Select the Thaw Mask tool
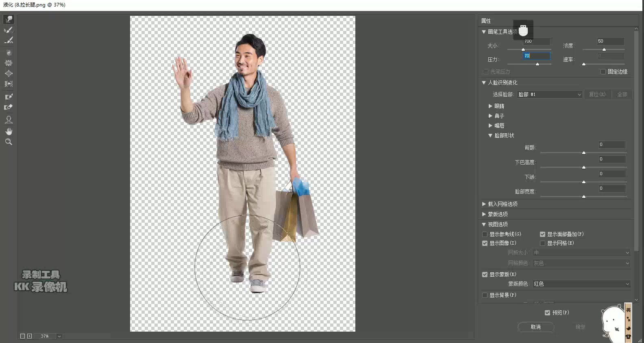Viewport: 644px width, 343px height. pyautogui.click(x=9, y=107)
